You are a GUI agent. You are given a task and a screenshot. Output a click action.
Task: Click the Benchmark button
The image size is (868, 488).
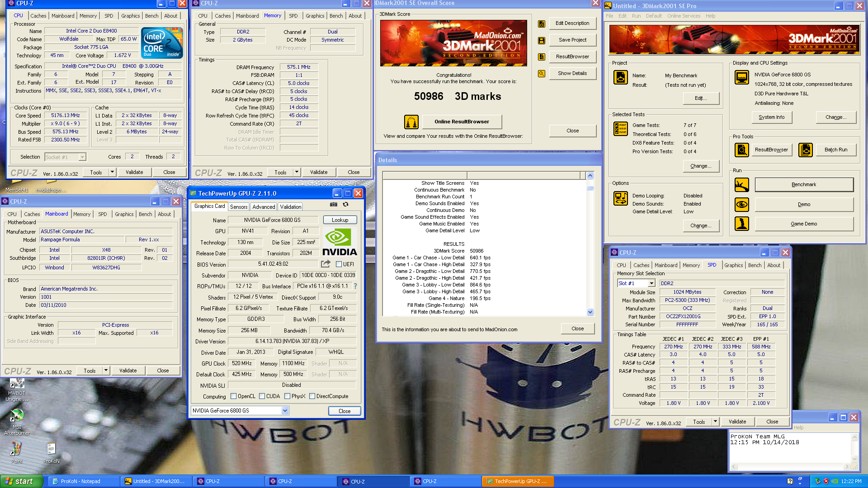pos(804,185)
